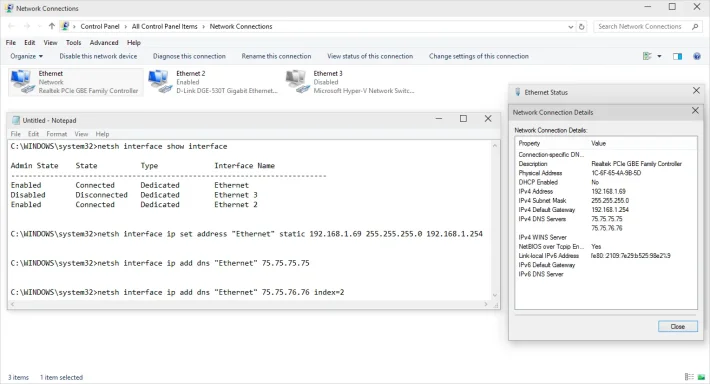Viewport: 710px width, 384px height.
Task: Open Notepad's File menu
Action: [x=16, y=134]
